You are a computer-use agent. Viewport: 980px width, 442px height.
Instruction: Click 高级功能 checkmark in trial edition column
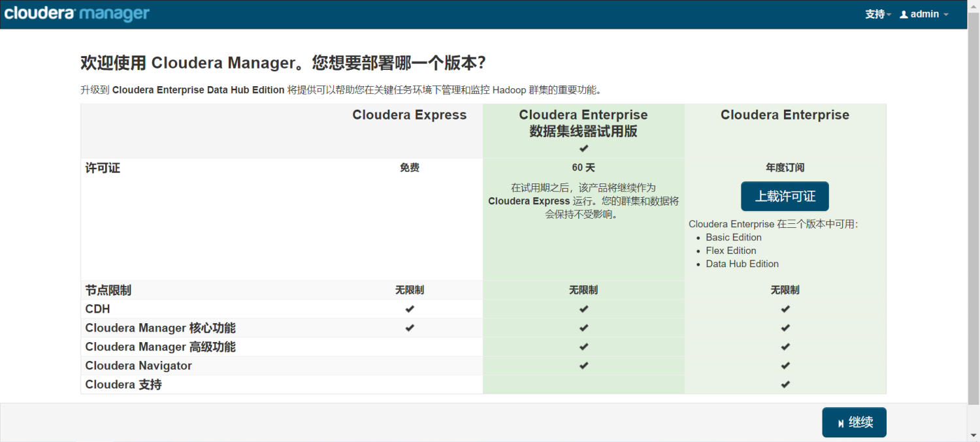583,347
